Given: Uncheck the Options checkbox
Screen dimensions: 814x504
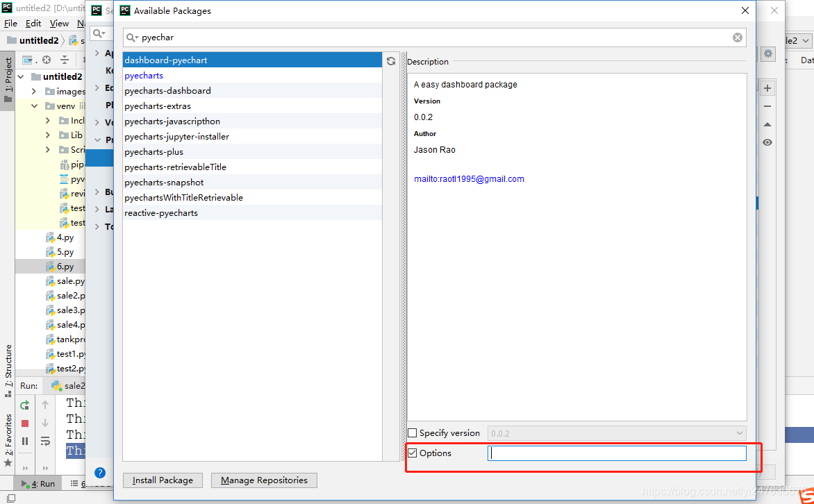Looking at the screenshot, I should click(x=412, y=453).
